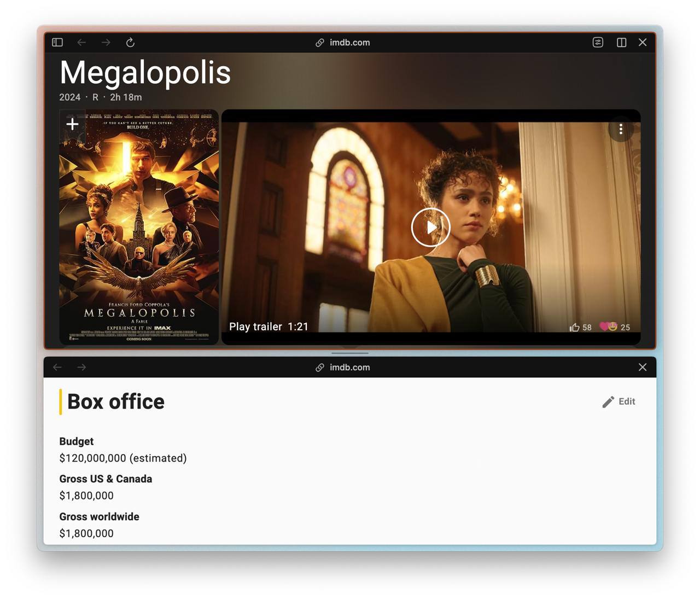This screenshot has width=700, height=600.
Task: Click the 2h 18m runtime text
Action: click(x=126, y=97)
